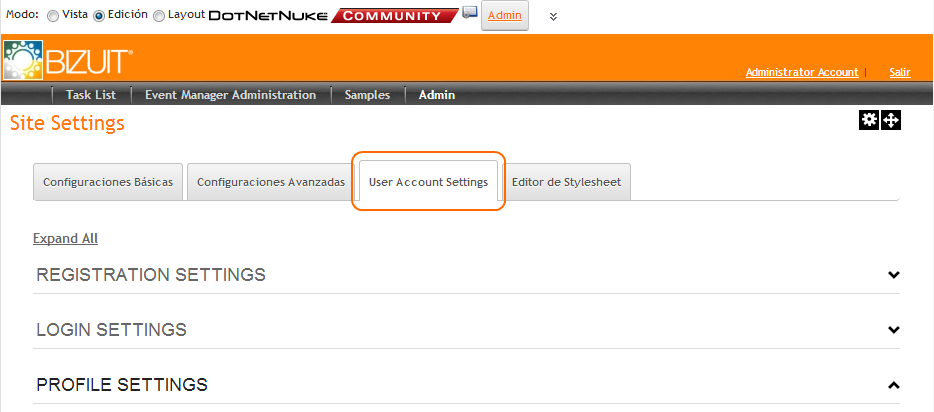Click the DotNetNuke Community logo

click(x=327, y=15)
